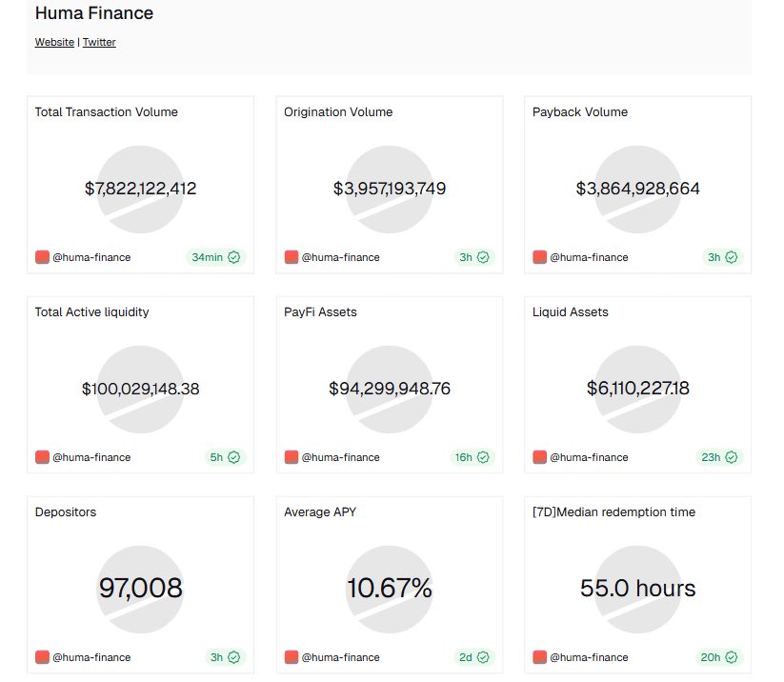The image size is (784, 682).
Task: Select the 55.0 hours value
Action: (638, 588)
